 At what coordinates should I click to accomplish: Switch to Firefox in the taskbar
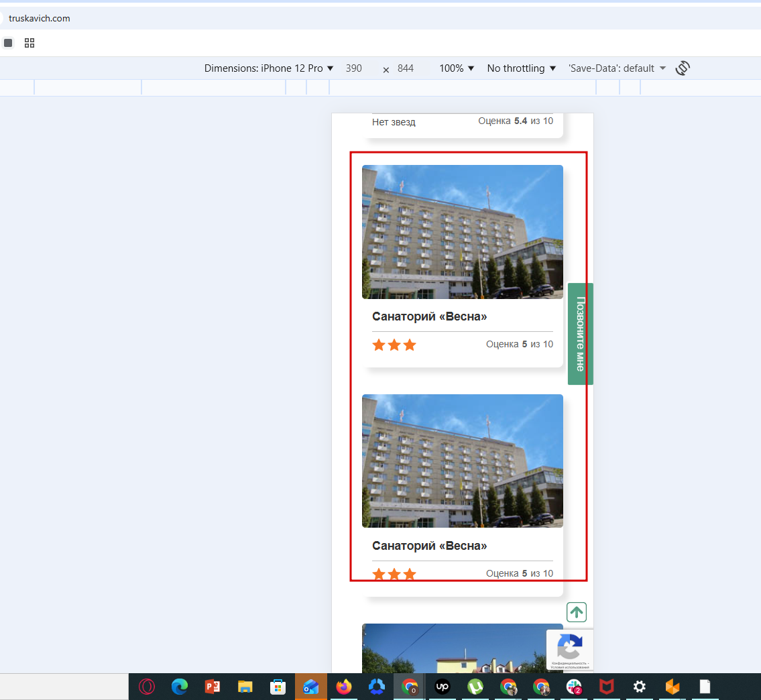[x=343, y=687]
